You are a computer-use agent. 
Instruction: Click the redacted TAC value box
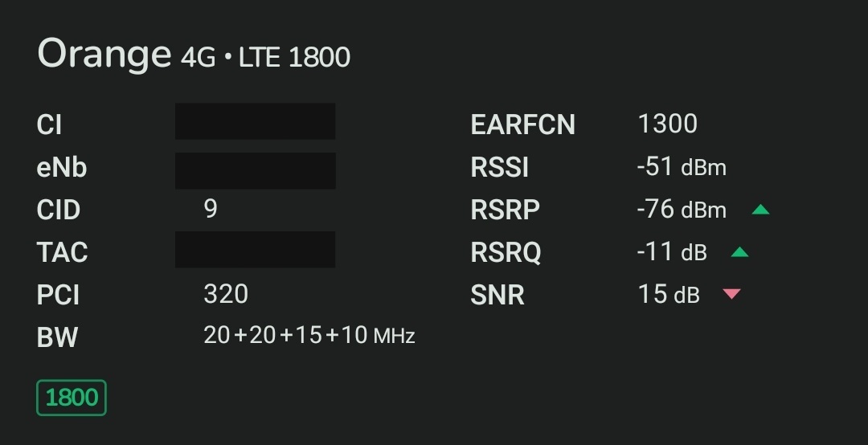pos(255,249)
